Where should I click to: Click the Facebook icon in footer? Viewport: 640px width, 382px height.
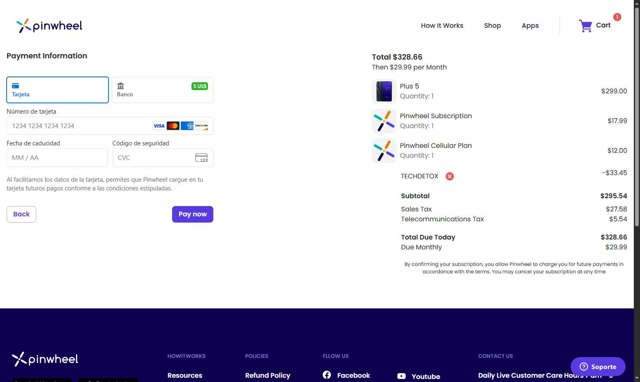pos(327,375)
